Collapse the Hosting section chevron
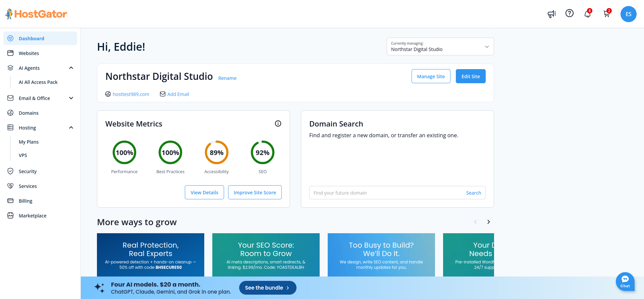 (x=71, y=128)
